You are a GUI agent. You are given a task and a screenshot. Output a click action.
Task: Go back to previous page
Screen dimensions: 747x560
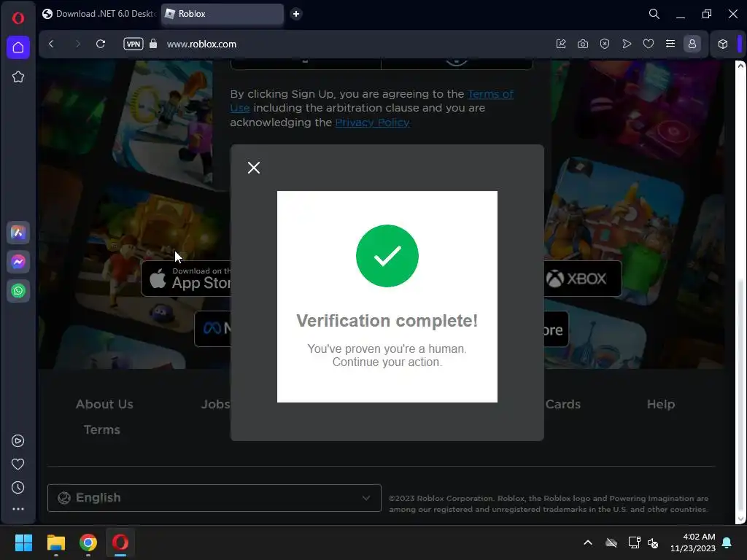tap(52, 44)
